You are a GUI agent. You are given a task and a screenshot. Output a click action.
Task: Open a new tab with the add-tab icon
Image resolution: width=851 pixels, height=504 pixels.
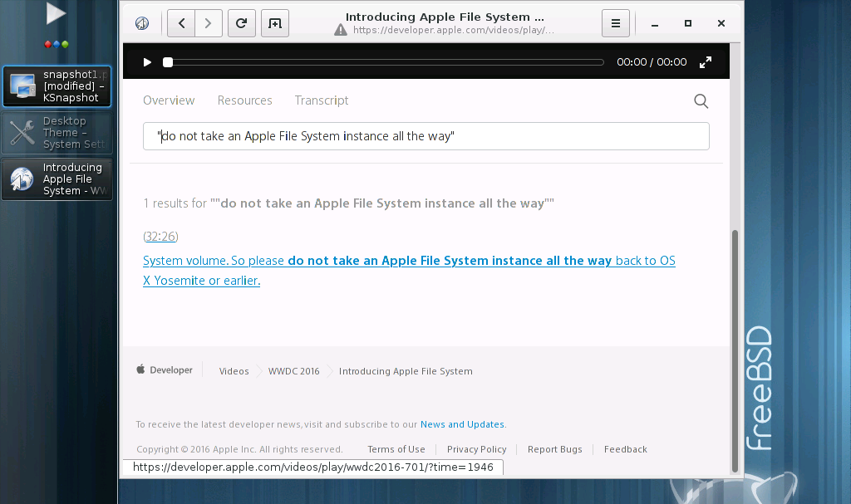(275, 23)
